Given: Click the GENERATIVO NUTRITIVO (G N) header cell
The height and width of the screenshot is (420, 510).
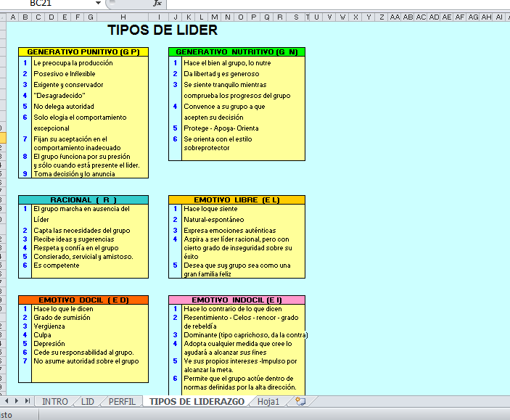Looking at the screenshot, I should click(x=237, y=52).
